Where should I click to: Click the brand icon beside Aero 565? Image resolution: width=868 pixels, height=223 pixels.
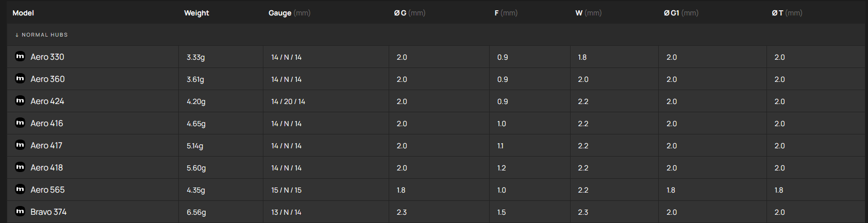point(20,190)
